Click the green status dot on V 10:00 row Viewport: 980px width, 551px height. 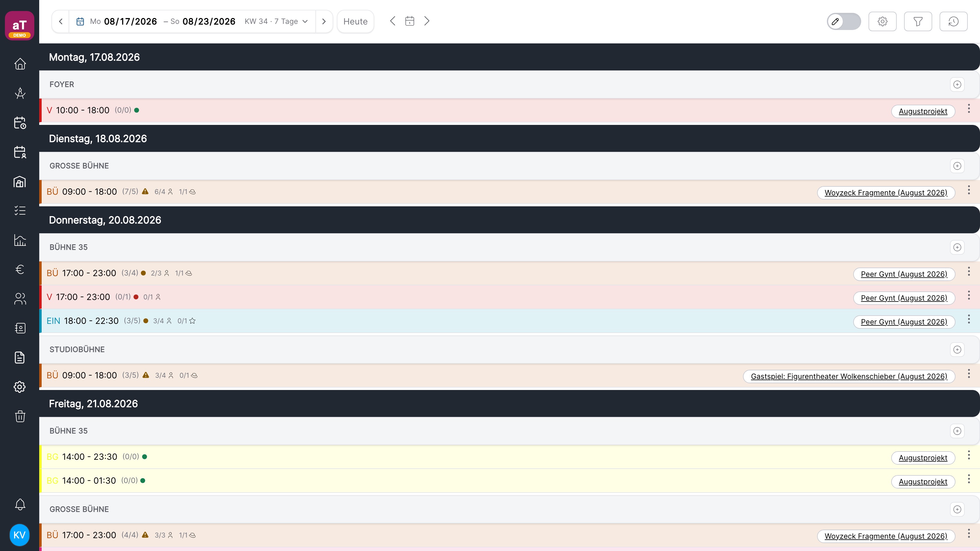137,110
